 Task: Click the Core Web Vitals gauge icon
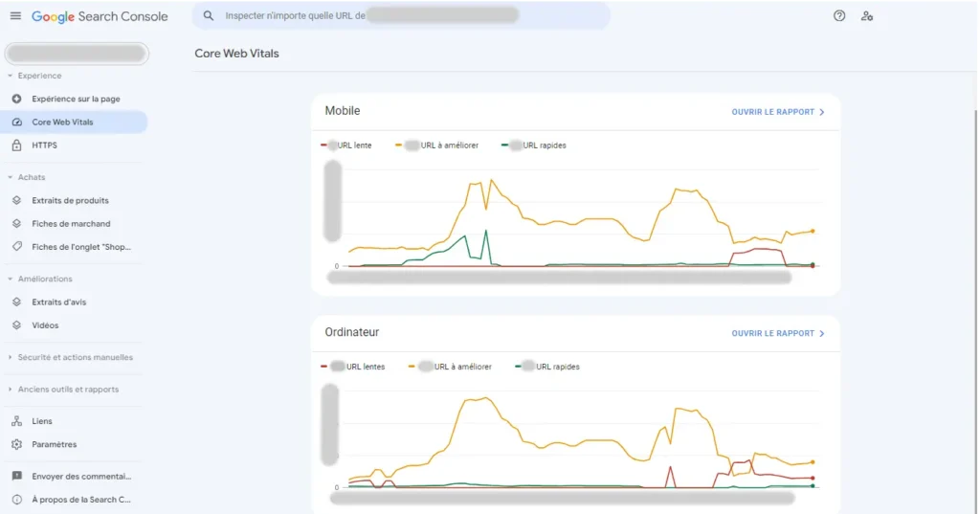click(x=17, y=122)
